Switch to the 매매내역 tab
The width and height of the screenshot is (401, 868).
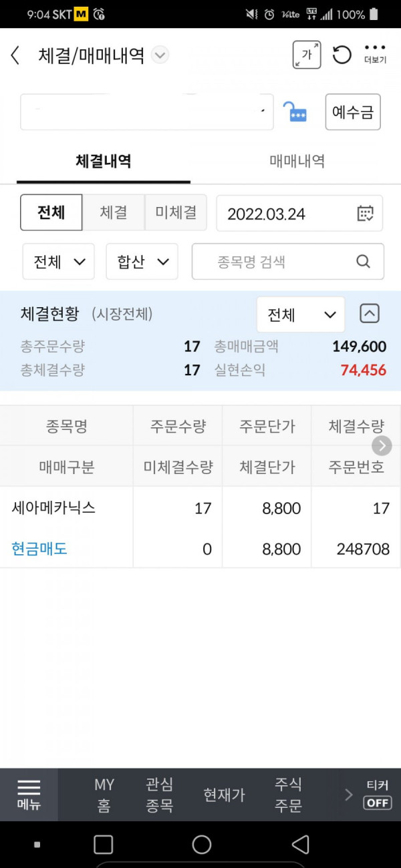[x=297, y=161]
